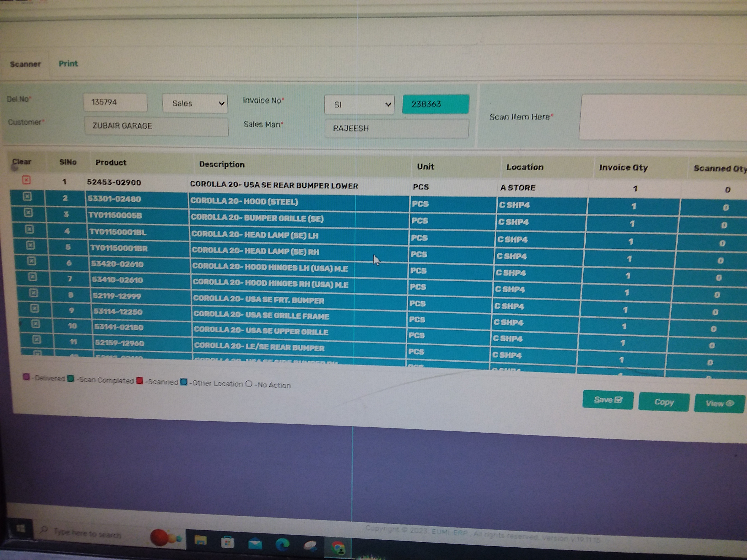
Task: Click the Copy button
Action: [x=664, y=402]
